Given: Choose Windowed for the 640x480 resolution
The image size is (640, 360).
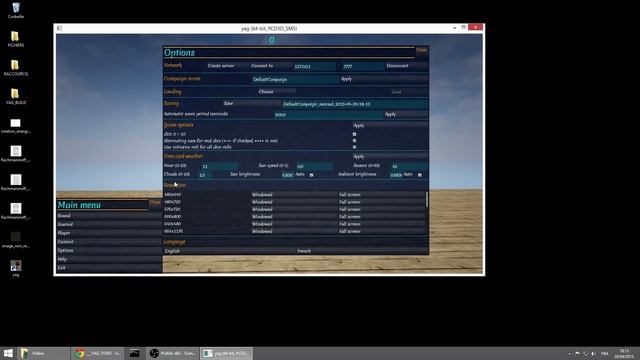Looking at the screenshot, I should [x=294, y=224].
